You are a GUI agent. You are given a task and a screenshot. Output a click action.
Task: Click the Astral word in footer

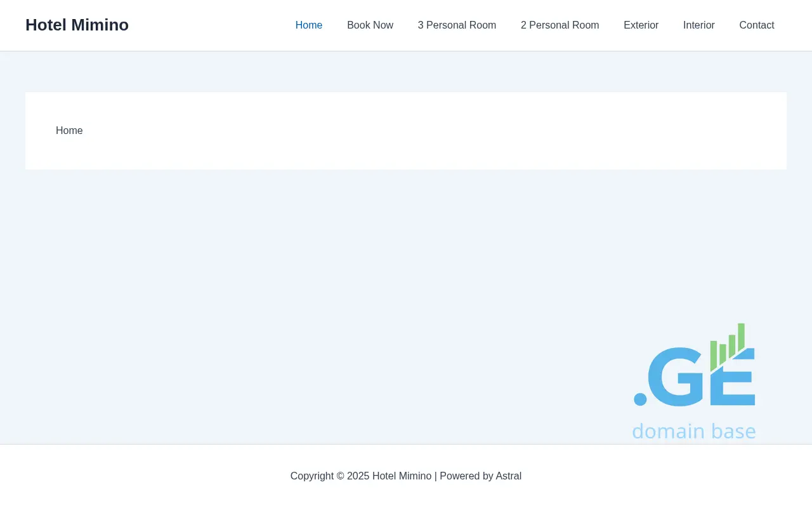click(x=508, y=476)
